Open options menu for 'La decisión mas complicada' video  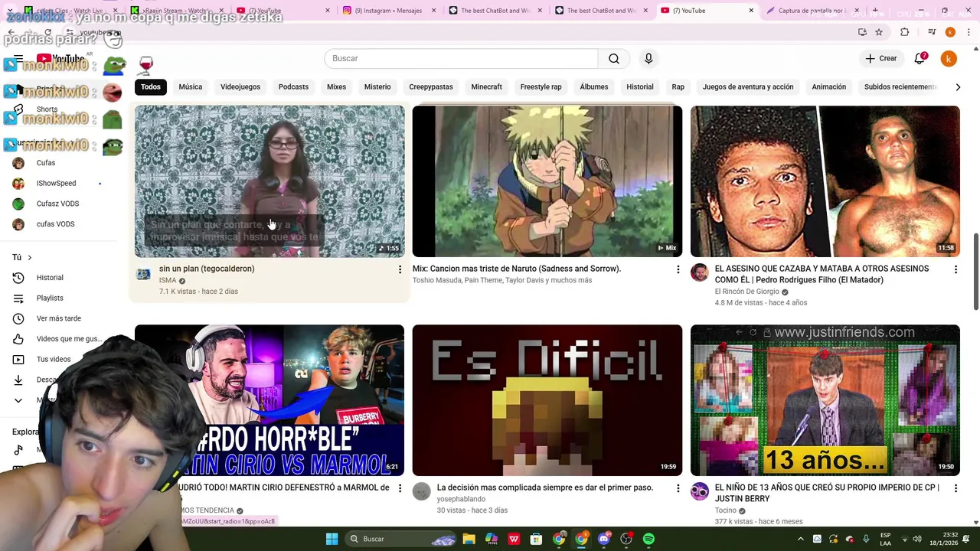[x=678, y=488]
